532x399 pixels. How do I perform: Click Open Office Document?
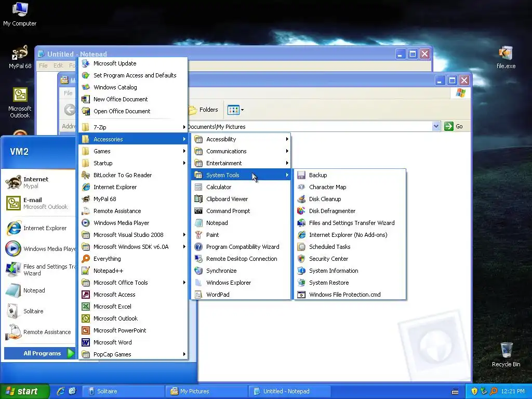133,111
